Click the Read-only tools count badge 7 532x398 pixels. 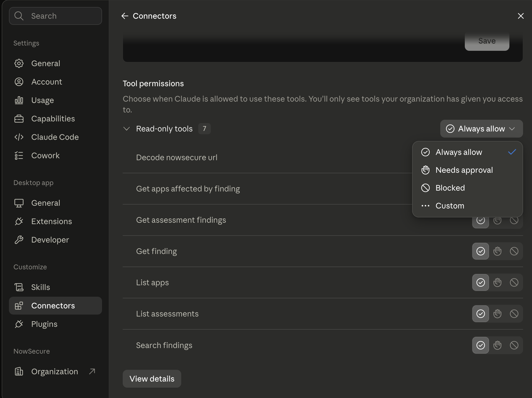(x=204, y=129)
